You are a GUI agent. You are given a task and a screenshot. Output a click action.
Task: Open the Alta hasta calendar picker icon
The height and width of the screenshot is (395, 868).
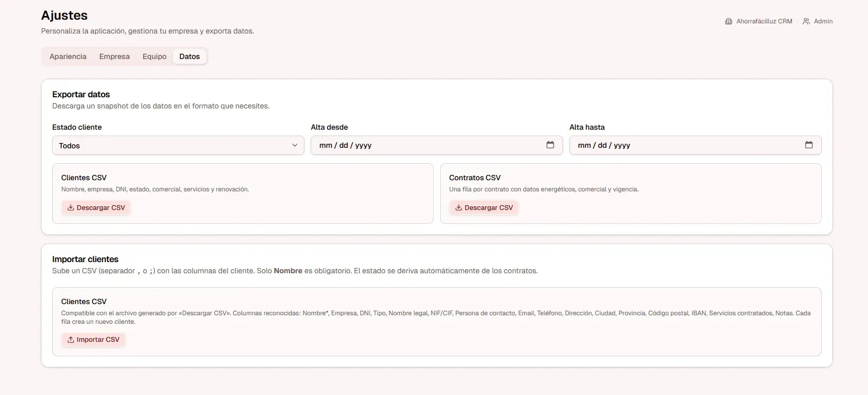point(809,145)
